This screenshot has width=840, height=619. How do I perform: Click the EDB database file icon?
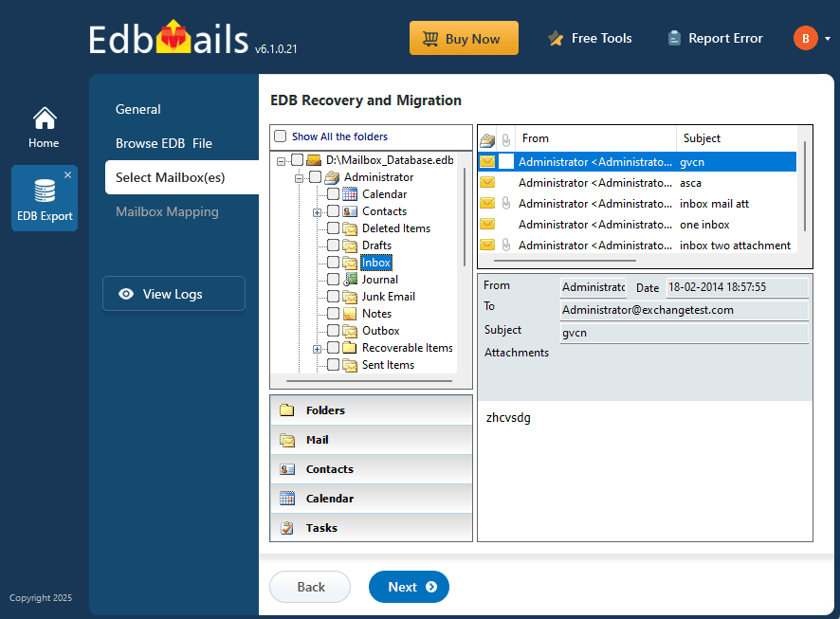[x=314, y=159]
